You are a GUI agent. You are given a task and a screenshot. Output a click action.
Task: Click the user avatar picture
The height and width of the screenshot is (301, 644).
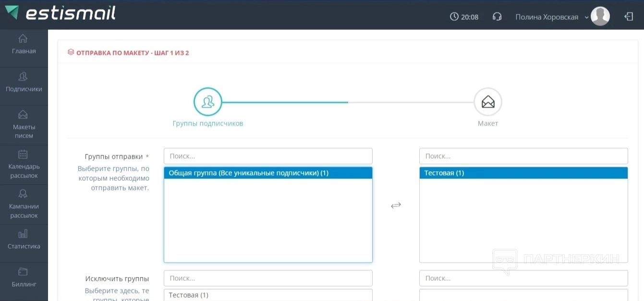pyautogui.click(x=600, y=17)
